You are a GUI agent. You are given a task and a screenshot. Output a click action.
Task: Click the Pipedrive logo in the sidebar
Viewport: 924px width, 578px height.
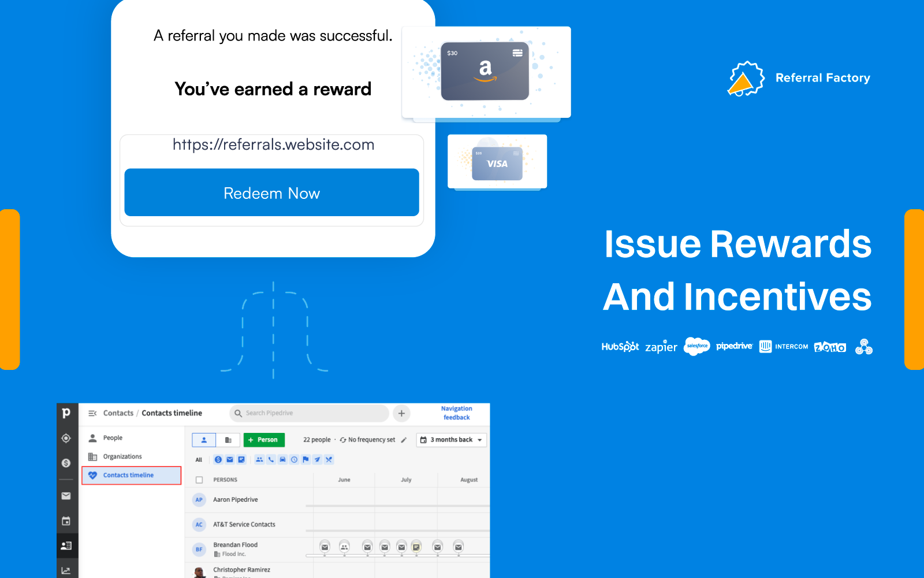(x=66, y=413)
